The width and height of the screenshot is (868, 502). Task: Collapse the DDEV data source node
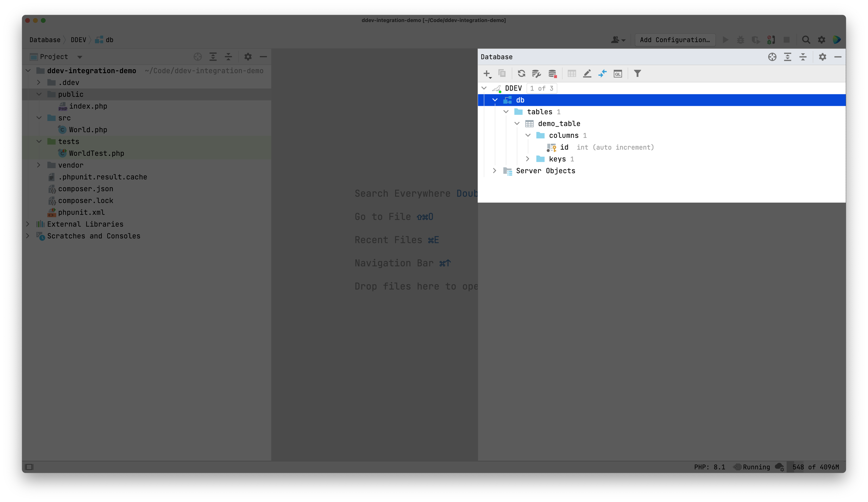[x=484, y=88]
